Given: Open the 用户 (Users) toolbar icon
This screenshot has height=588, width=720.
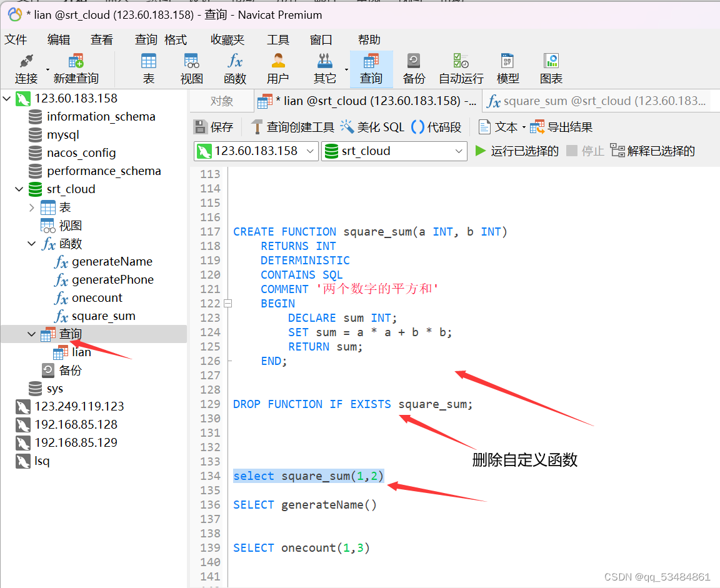Looking at the screenshot, I should click(x=277, y=67).
